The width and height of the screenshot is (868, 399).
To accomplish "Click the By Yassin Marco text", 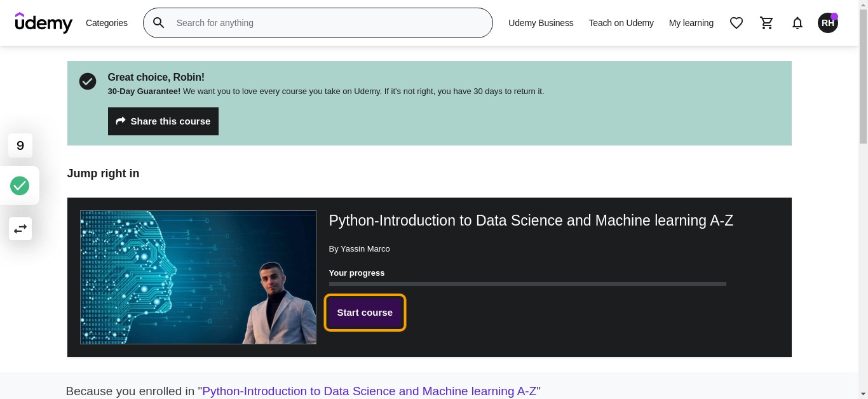I will [x=359, y=248].
